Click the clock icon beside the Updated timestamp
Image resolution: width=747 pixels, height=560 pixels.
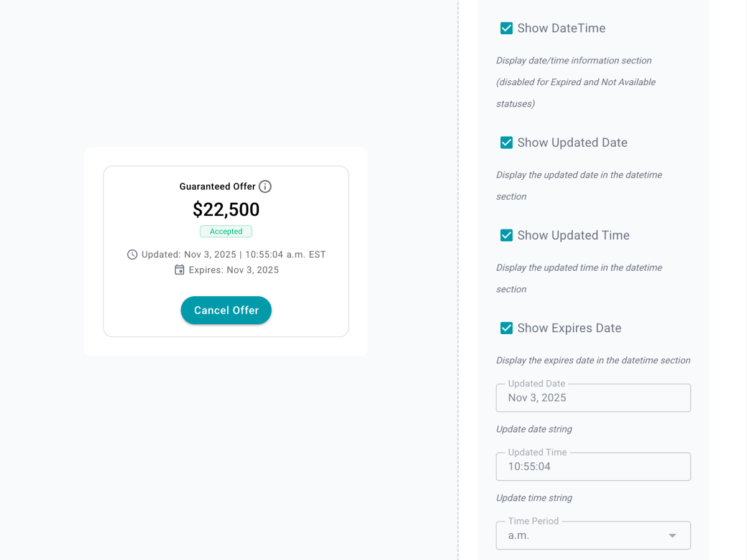(131, 254)
